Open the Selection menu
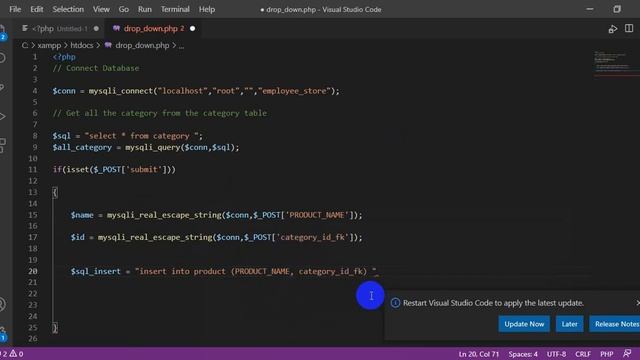This screenshot has width=640, height=360. click(68, 9)
